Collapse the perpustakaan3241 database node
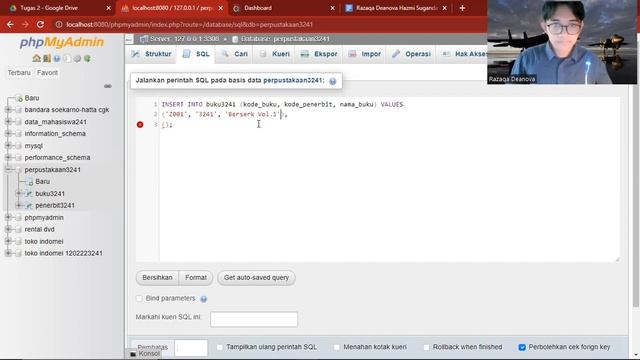 click(8, 169)
